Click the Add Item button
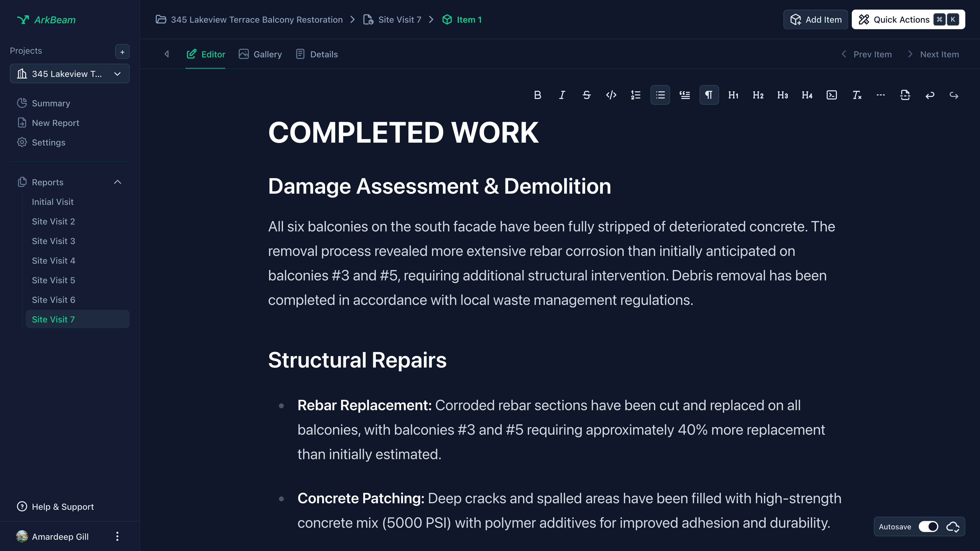980x551 pixels. point(815,20)
